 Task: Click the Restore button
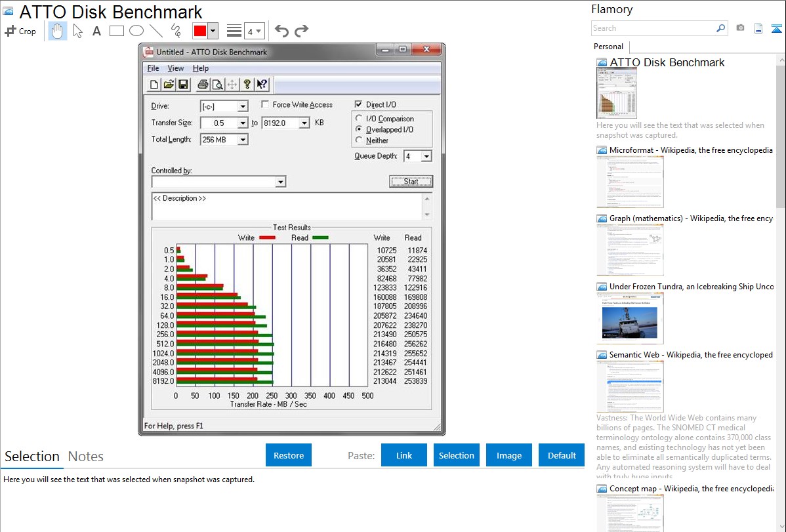[x=289, y=455]
